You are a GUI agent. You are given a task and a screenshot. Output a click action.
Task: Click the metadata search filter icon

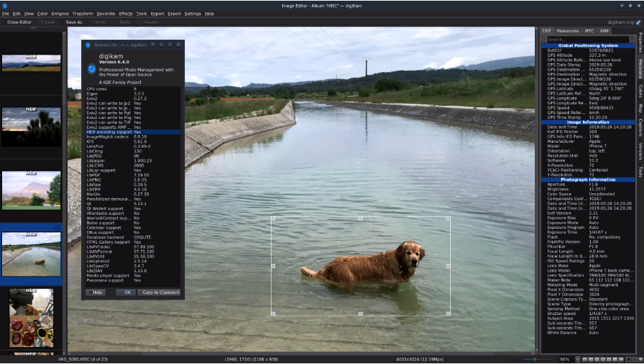pyautogui.click(x=545, y=39)
